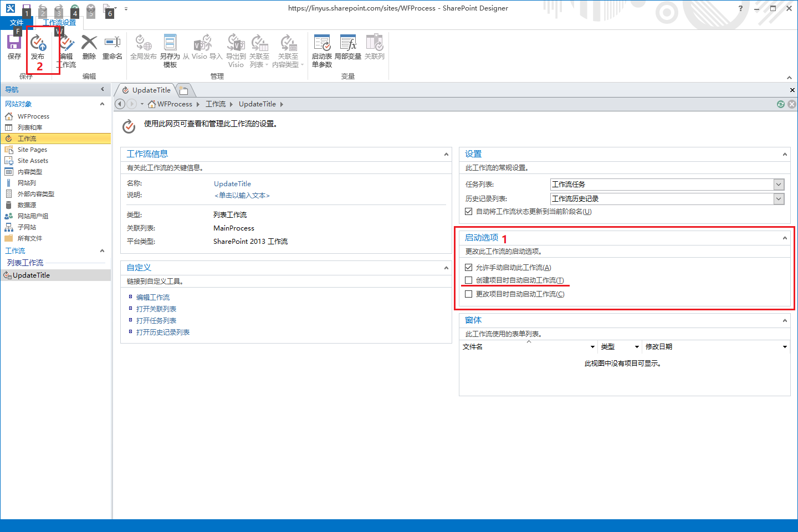Open 启动表单参数 (Initiation Form Parameters)
The image size is (798, 532).
coord(322,51)
